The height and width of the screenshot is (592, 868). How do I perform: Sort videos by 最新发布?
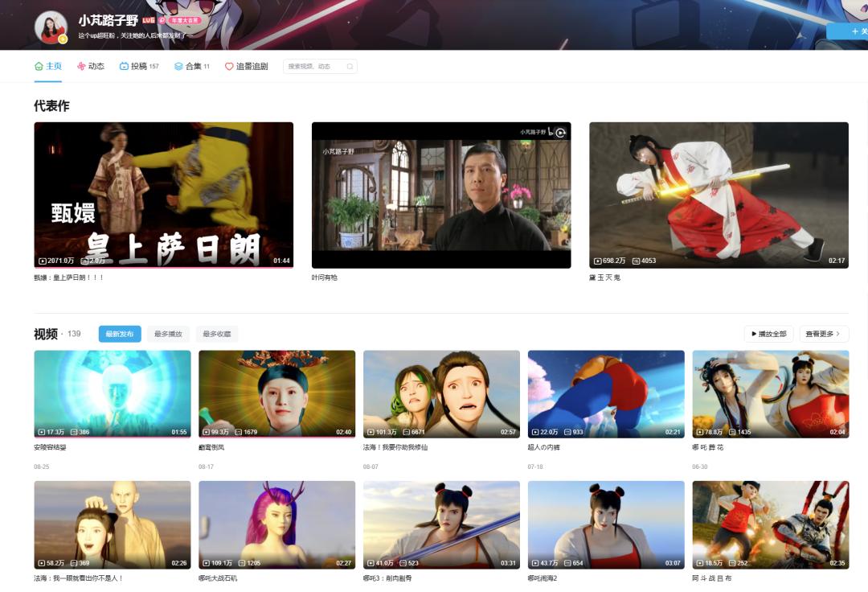click(x=120, y=334)
